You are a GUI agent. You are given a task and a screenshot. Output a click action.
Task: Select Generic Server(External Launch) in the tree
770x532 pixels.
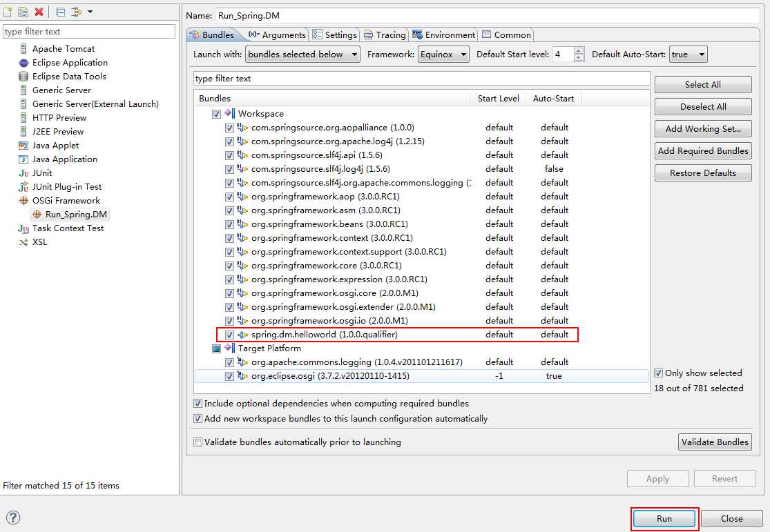(x=95, y=104)
